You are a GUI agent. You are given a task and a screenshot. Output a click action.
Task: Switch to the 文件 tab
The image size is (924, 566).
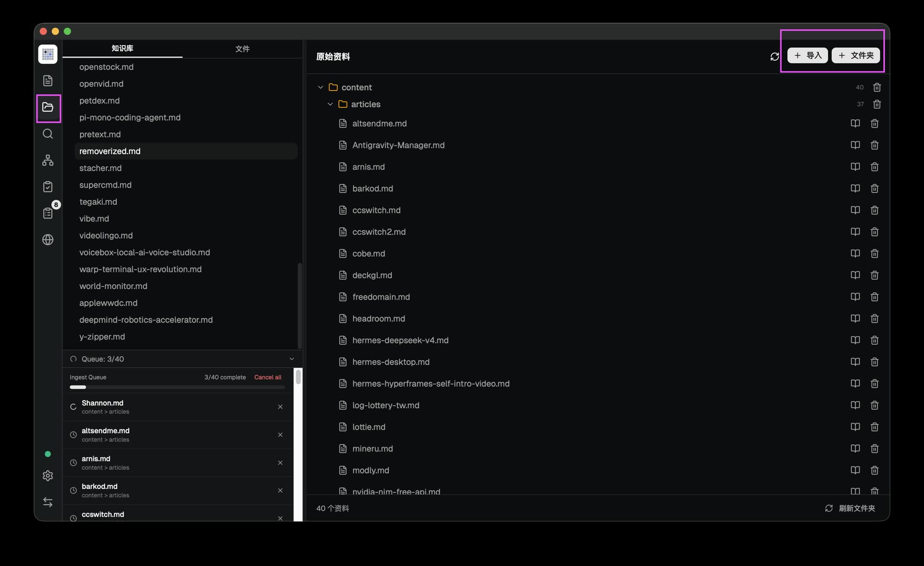242,49
